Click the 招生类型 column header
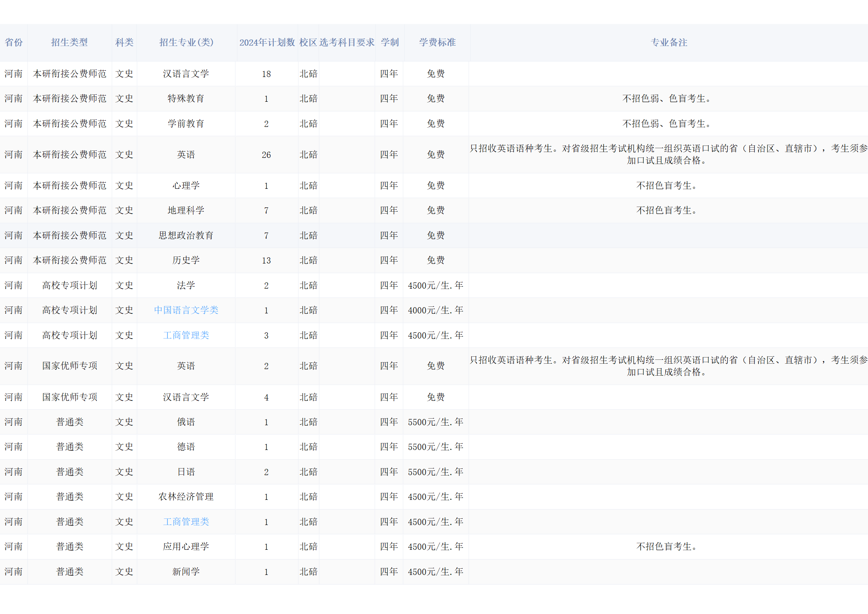 70,42
